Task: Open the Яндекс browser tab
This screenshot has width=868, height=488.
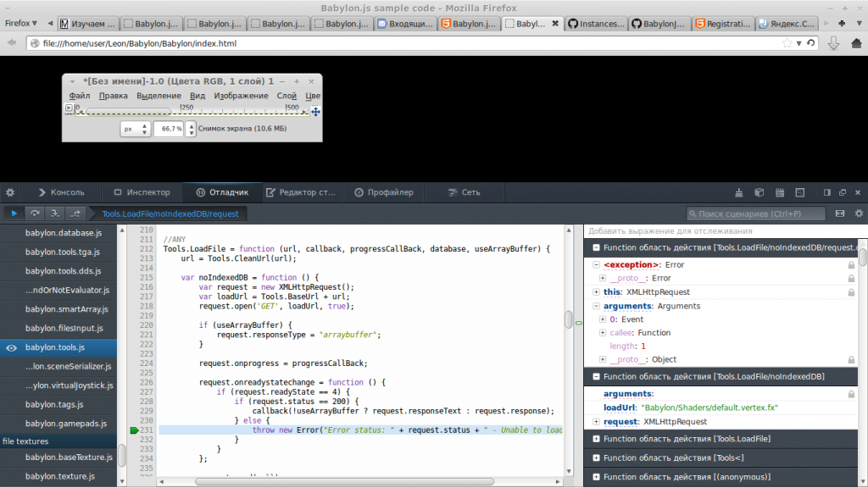Action: [x=787, y=23]
